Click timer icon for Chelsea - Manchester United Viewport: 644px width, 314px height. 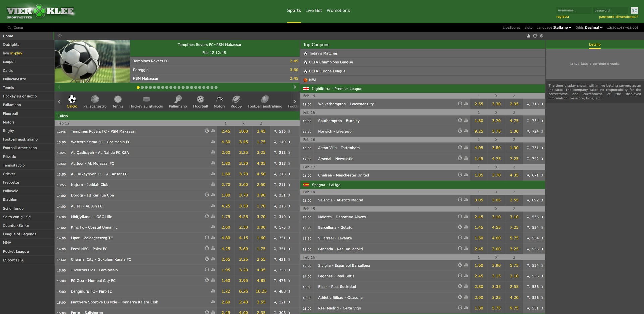coord(460,175)
